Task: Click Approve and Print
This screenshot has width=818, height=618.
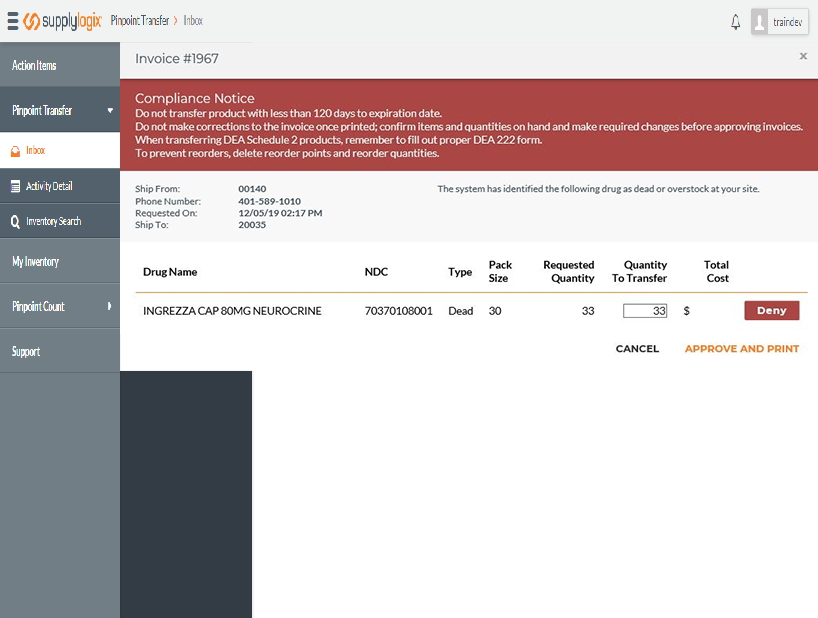Action: coord(741,349)
